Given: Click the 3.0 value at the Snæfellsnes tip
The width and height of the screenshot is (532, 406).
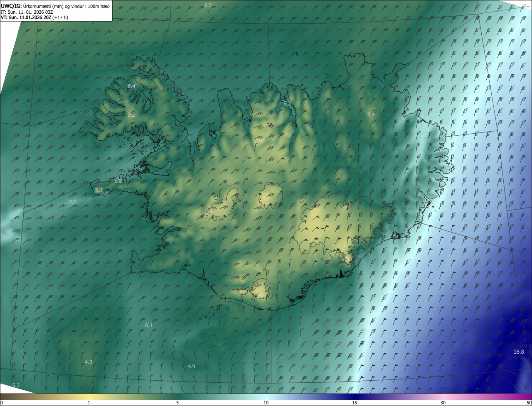Looking at the screenshot, I should (98, 191).
